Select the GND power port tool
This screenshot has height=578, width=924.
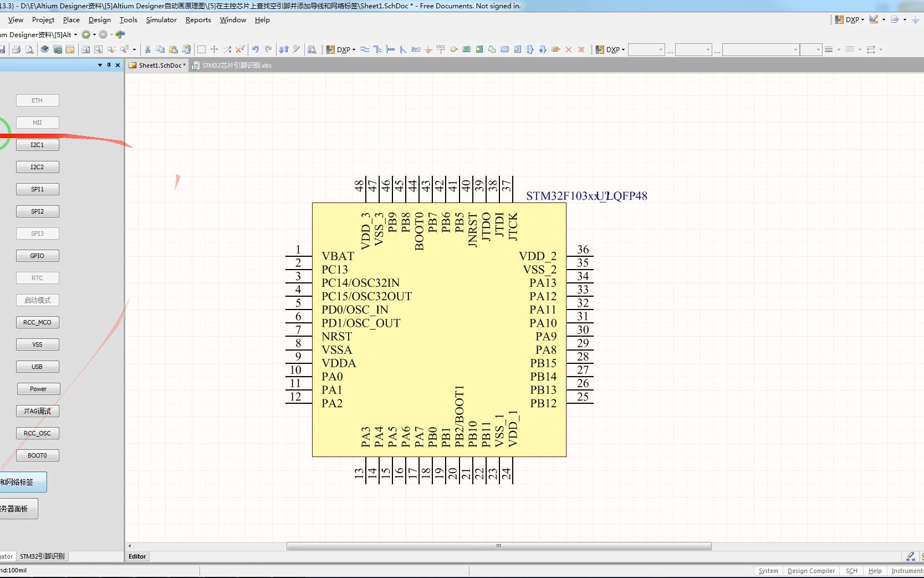coord(428,49)
